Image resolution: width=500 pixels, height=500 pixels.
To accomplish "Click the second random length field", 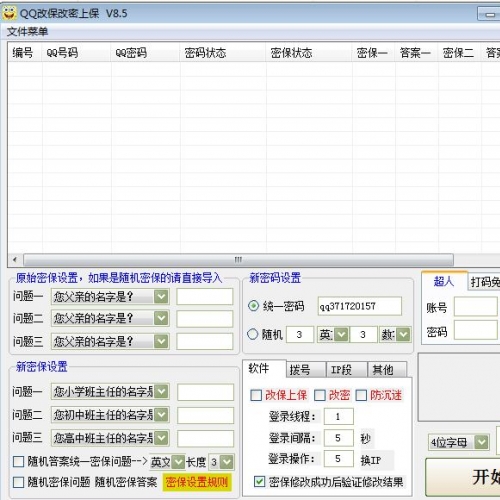I will point(363,334).
